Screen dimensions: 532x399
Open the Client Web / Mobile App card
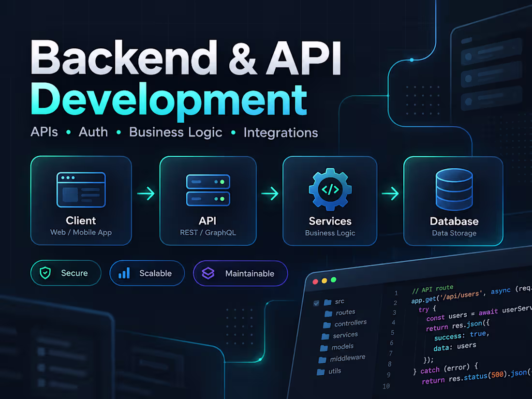click(x=81, y=201)
